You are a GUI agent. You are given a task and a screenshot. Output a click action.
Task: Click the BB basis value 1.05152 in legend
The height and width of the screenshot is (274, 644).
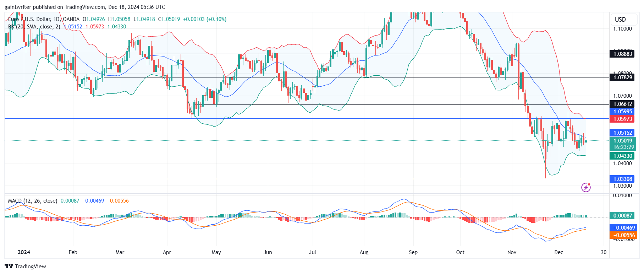pos(73,27)
